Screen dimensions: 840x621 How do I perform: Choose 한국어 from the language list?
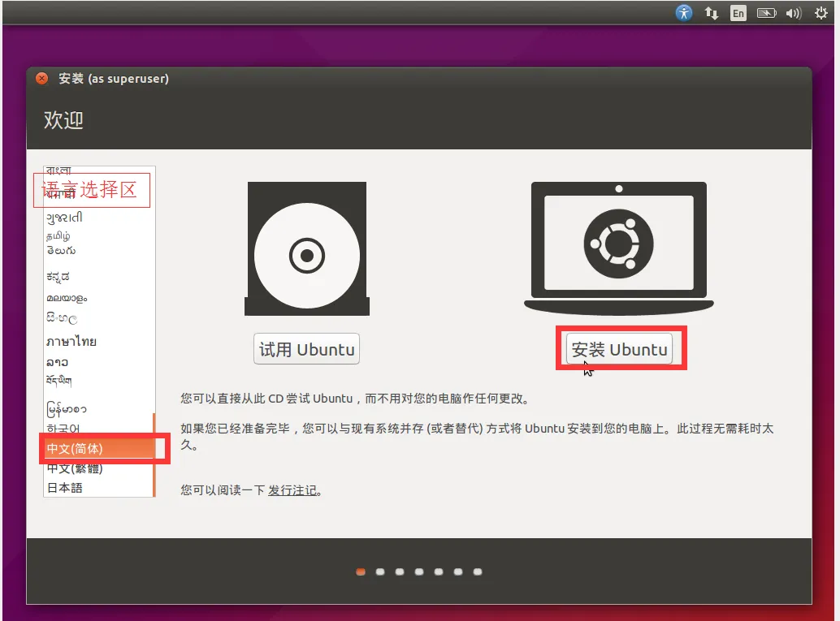(x=63, y=429)
